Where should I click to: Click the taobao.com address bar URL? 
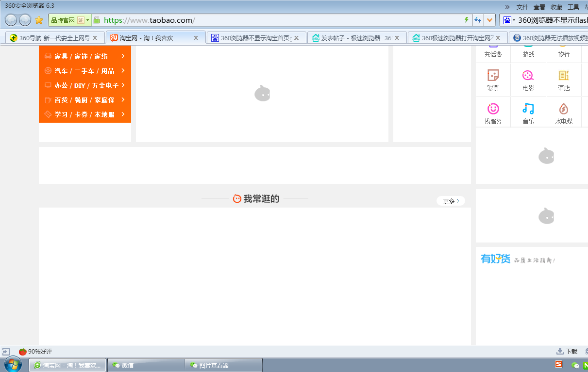click(x=149, y=20)
